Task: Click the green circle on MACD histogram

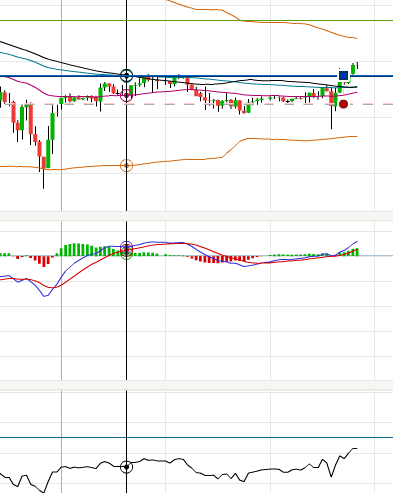Action: [126, 253]
